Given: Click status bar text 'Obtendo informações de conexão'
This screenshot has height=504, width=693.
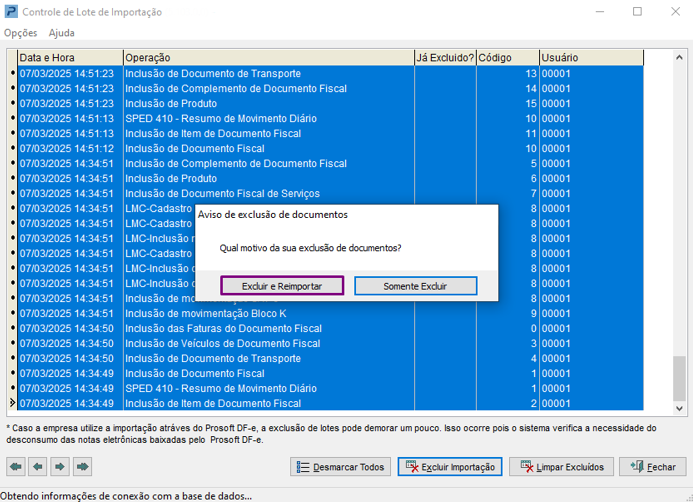Looking at the screenshot, I should click(x=126, y=496).
